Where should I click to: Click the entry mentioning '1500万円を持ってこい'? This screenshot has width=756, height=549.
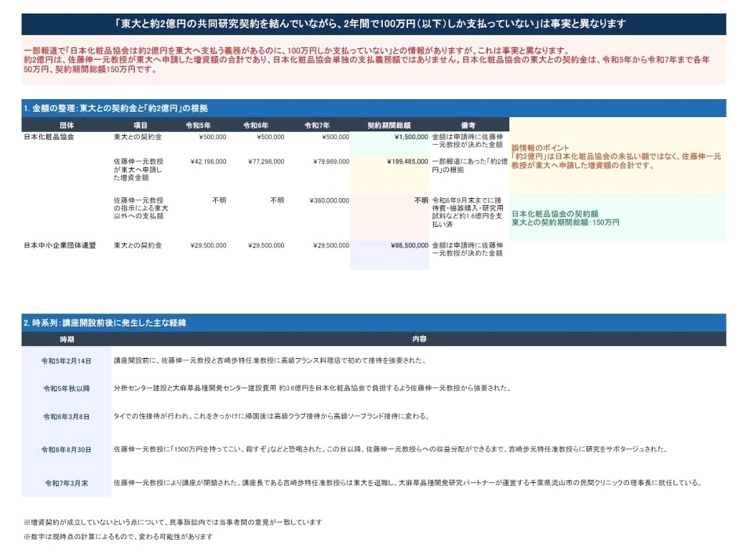pyautogui.click(x=391, y=449)
